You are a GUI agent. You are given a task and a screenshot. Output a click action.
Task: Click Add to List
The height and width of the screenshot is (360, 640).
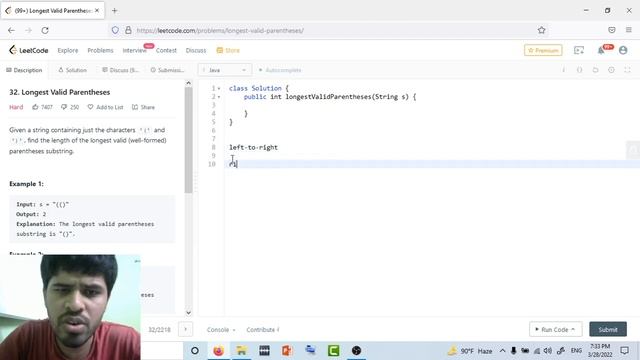105,107
